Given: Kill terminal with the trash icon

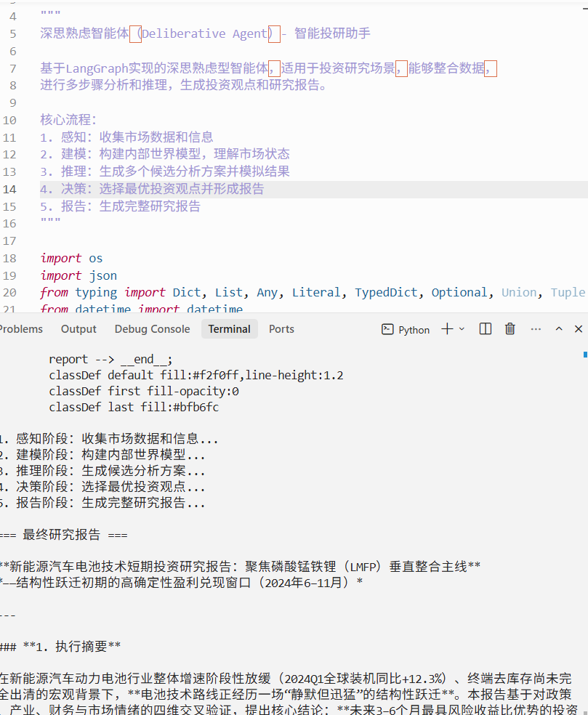Looking at the screenshot, I should [510, 328].
